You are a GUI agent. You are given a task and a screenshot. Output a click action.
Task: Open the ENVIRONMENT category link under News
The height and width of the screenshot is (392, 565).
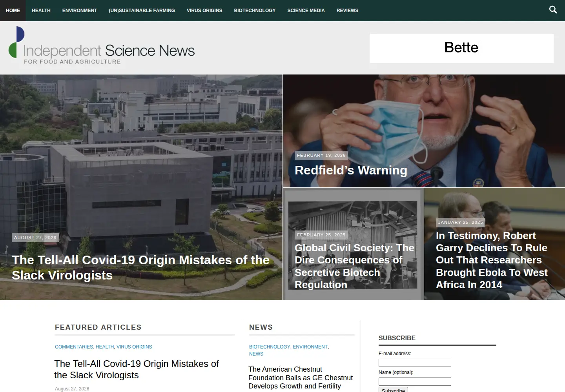[x=310, y=347]
